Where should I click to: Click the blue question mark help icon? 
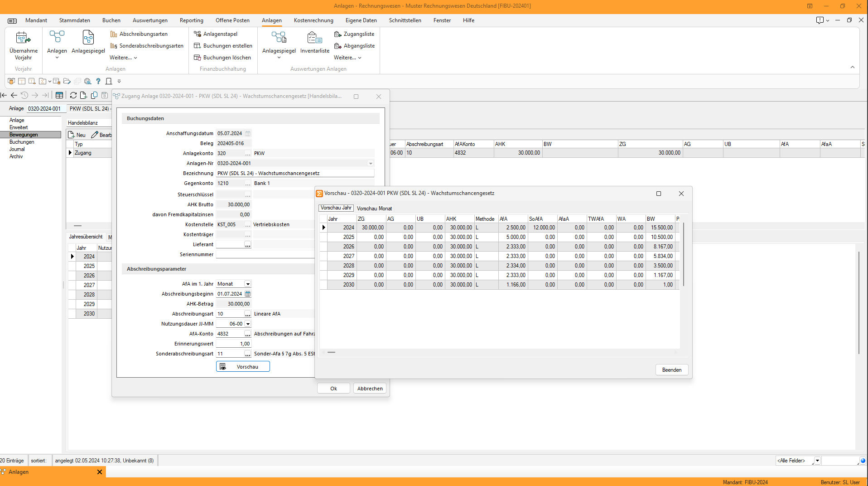click(x=98, y=81)
